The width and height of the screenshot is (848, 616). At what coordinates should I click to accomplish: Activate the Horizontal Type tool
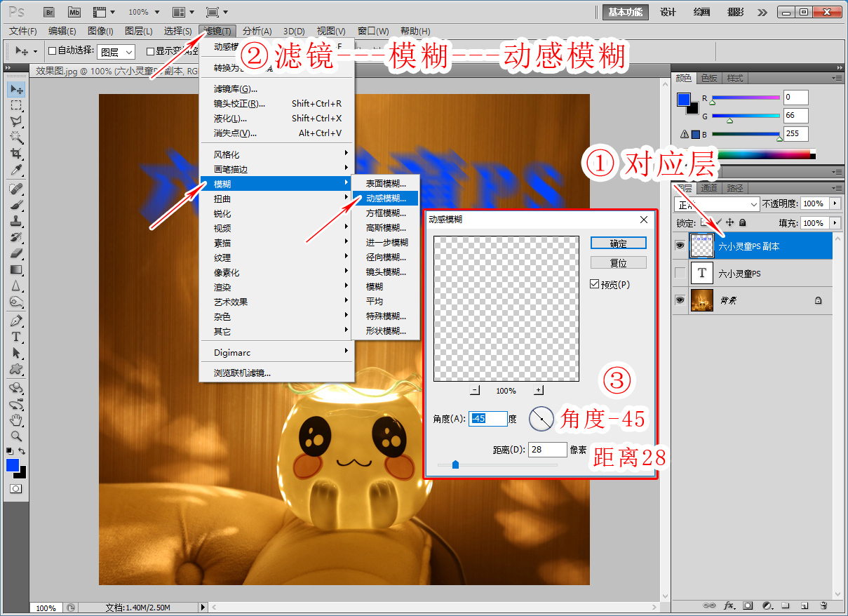point(16,337)
